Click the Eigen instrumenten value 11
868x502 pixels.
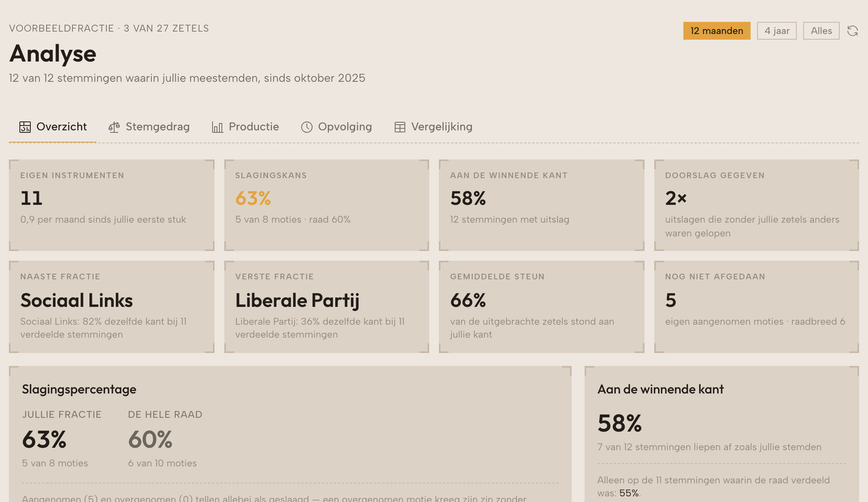click(31, 198)
